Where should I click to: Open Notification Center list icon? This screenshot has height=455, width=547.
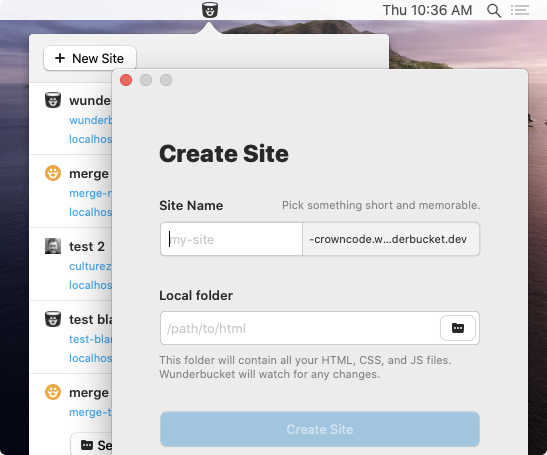(x=520, y=10)
